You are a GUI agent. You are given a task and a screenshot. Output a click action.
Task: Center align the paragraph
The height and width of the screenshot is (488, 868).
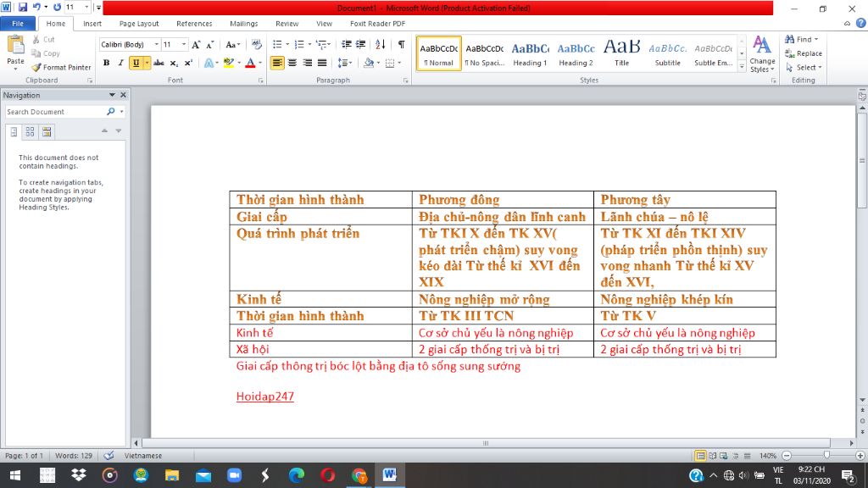pos(292,63)
